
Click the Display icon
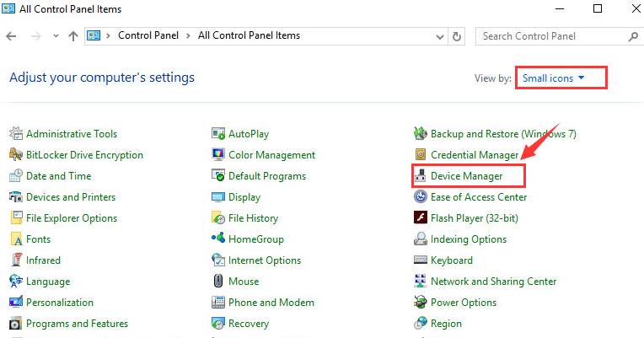click(218, 196)
